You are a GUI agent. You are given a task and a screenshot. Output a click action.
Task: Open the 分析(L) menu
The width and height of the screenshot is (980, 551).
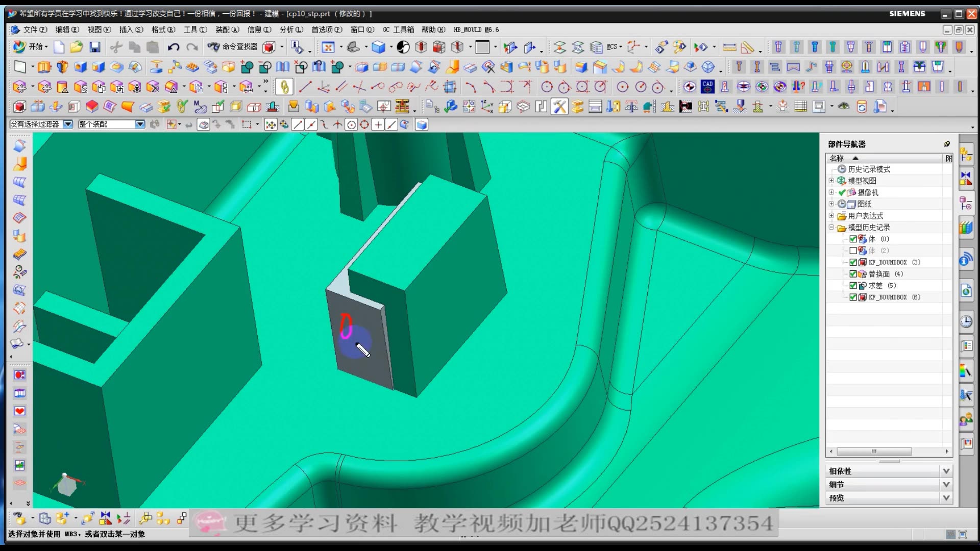(291, 30)
